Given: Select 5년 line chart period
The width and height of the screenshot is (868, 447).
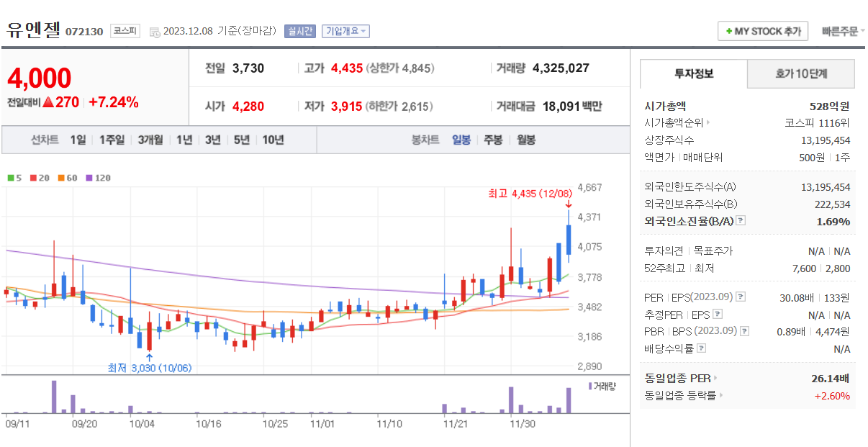Looking at the screenshot, I should pos(241,140).
